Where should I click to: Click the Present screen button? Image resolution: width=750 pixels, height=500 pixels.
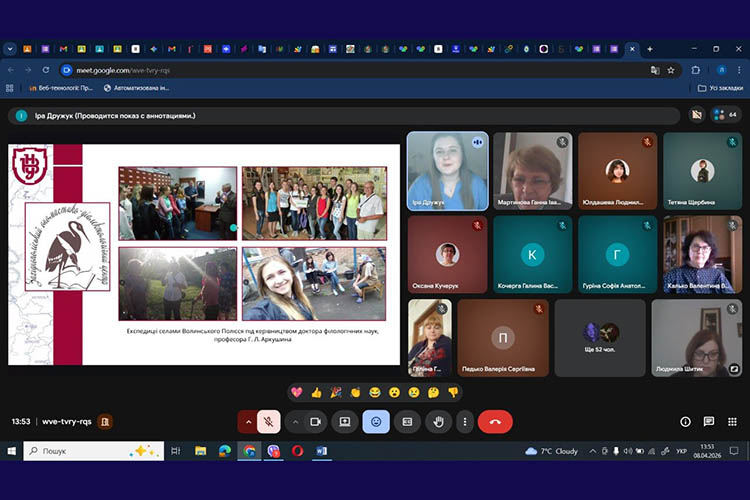coord(344,422)
